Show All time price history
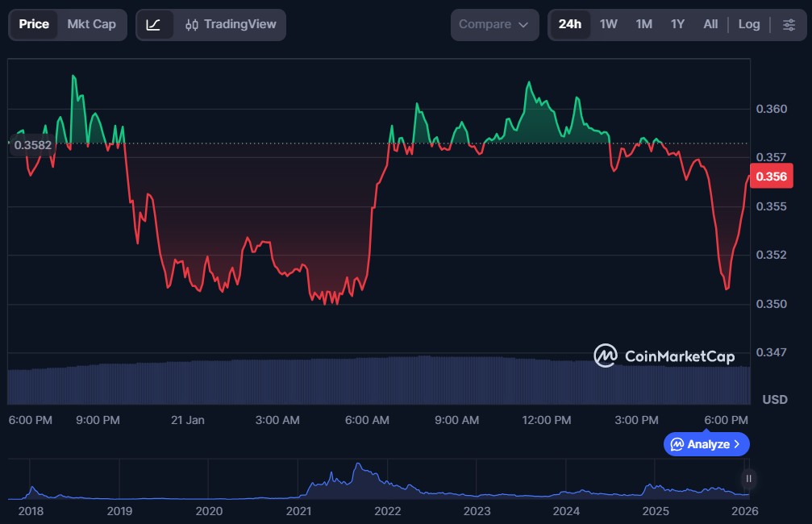This screenshot has height=524, width=812. pyautogui.click(x=710, y=24)
